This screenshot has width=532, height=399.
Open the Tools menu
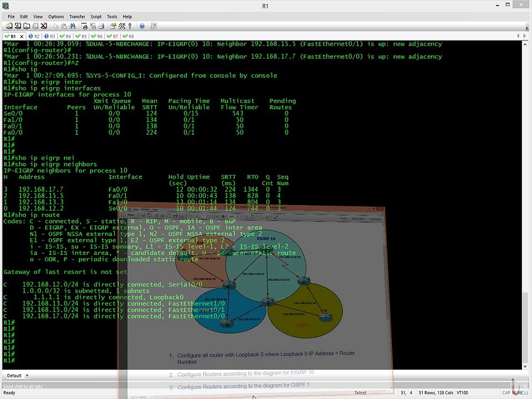(112, 17)
